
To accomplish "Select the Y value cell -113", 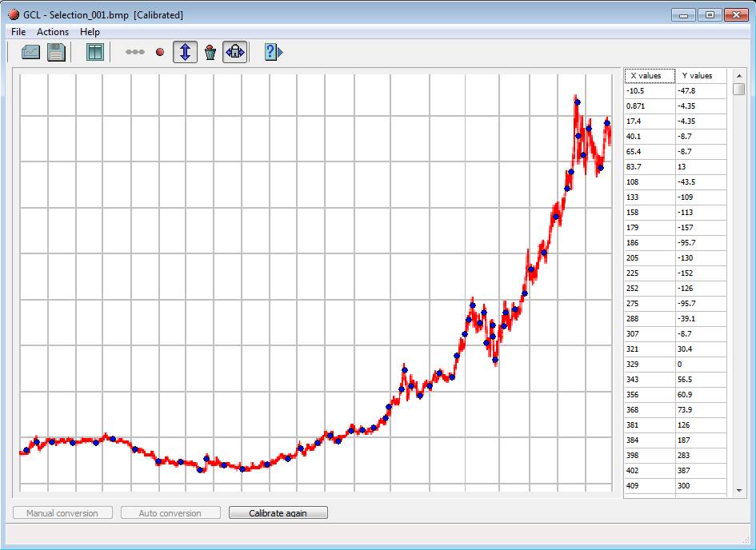I will pyautogui.click(x=701, y=213).
